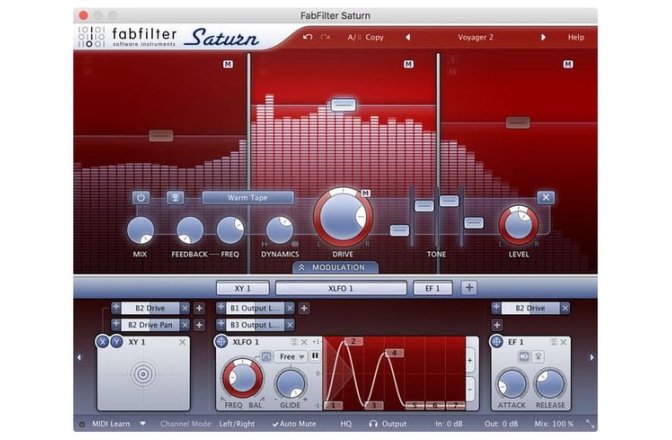672x440 pixels.
Task: Open the XLFO 1 presets icon
Action: tap(294, 342)
